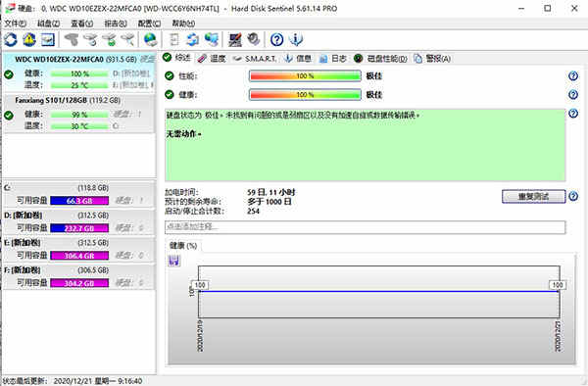Click the 点击添加注释 comment field
The image size is (588, 386).
[x=365, y=227]
